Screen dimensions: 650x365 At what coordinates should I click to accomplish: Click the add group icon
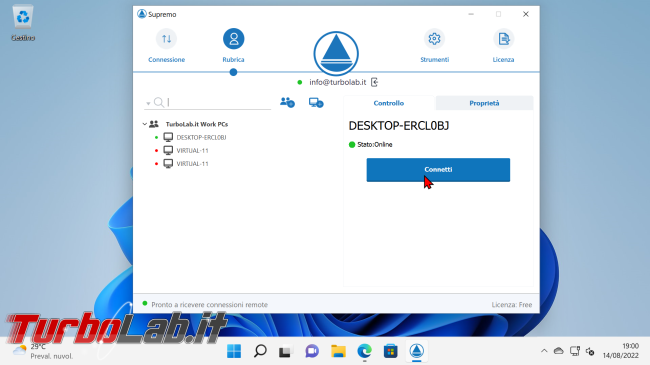pyautogui.click(x=287, y=102)
